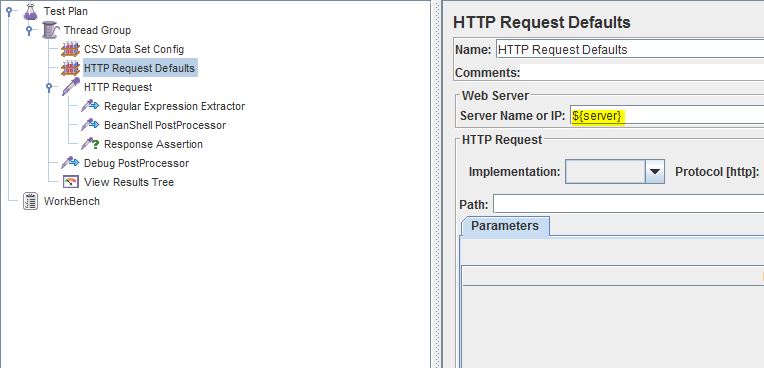The height and width of the screenshot is (368, 764).
Task: Open the Implementation dropdown arrow
Action: point(655,172)
